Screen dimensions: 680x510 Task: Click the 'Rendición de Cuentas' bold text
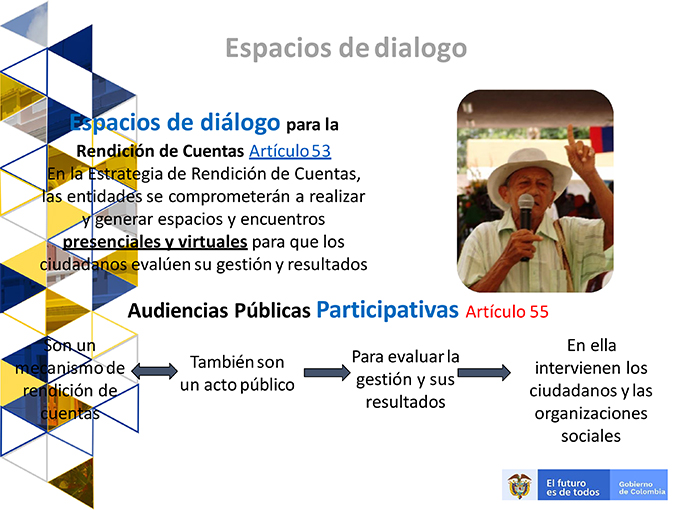click(160, 151)
